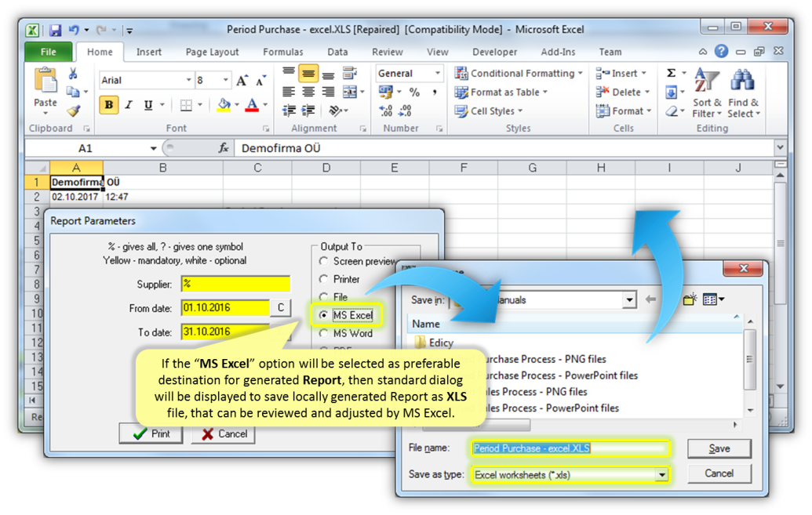The image size is (812, 515).
Task: Open the View ribbon tab
Action: (x=438, y=52)
